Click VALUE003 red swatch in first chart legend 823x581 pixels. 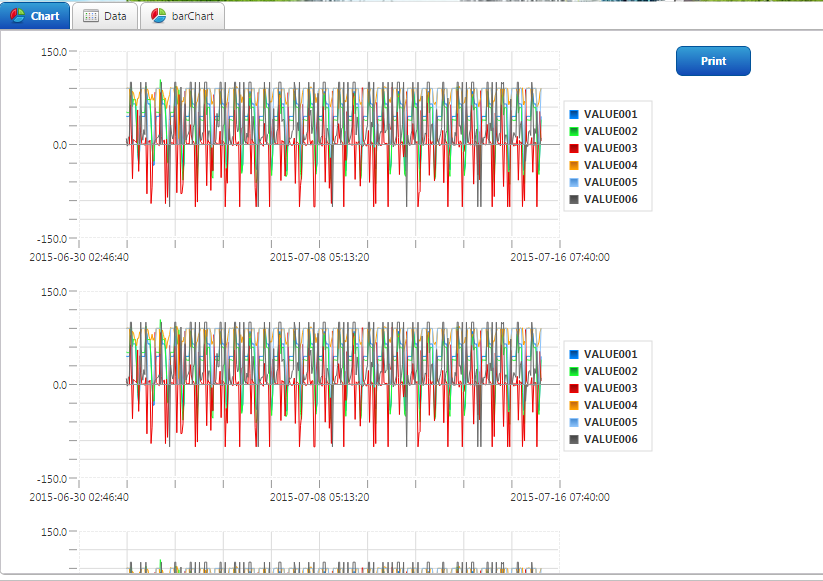tap(574, 149)
